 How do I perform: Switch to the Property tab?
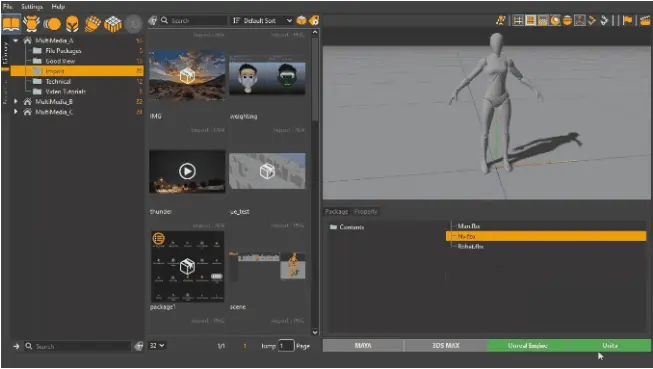[x=366, y=212]
